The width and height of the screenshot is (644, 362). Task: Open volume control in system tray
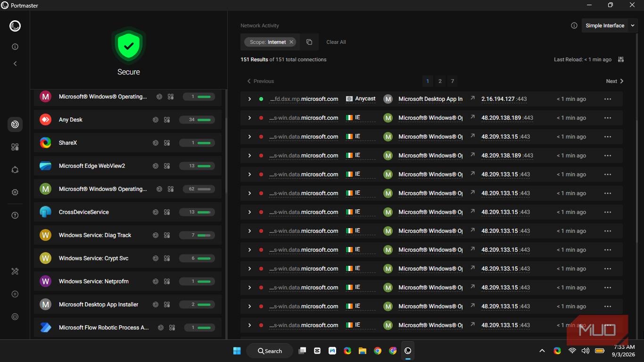(586, 351)
